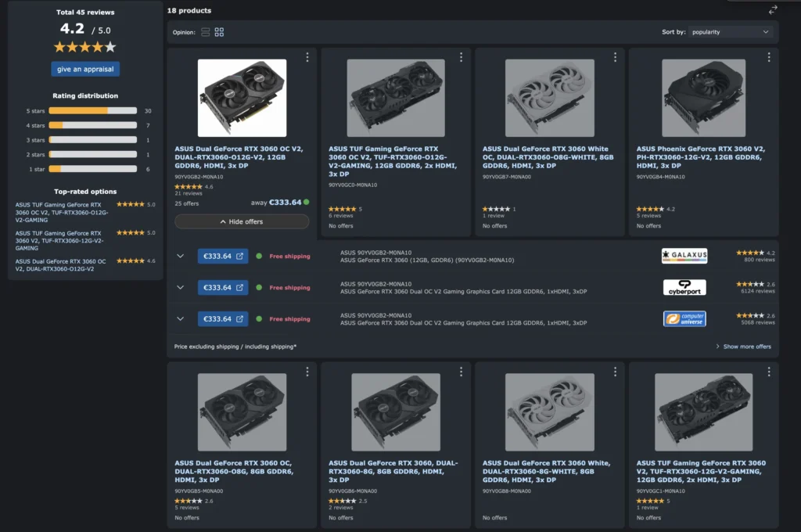This screenshot has width=801, height=532.
Task: Click ASUS Dual RTX 3060 OC 8GB thumbnail
Action: (242, 412)
